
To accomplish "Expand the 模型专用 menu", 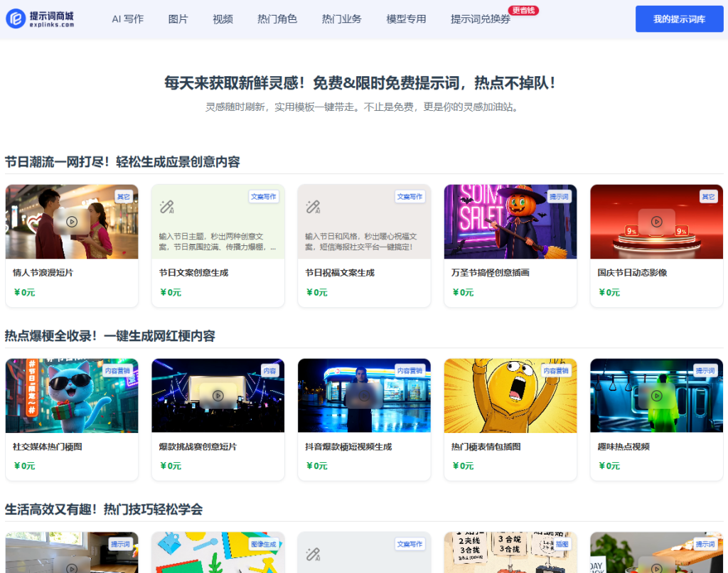I will pos(406,19).
